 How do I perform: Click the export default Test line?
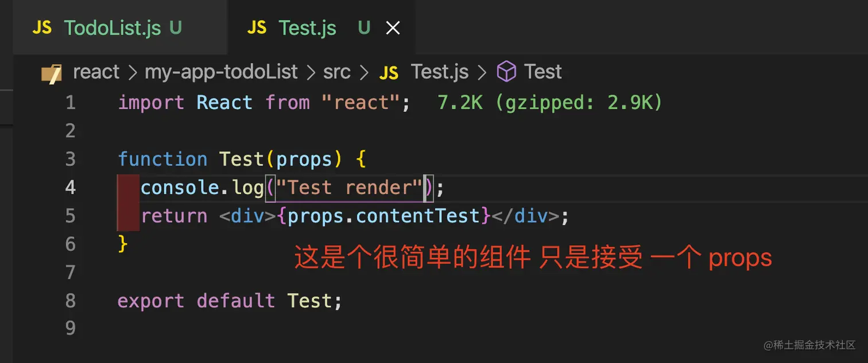pyautogui.click(x=230, y=301)
